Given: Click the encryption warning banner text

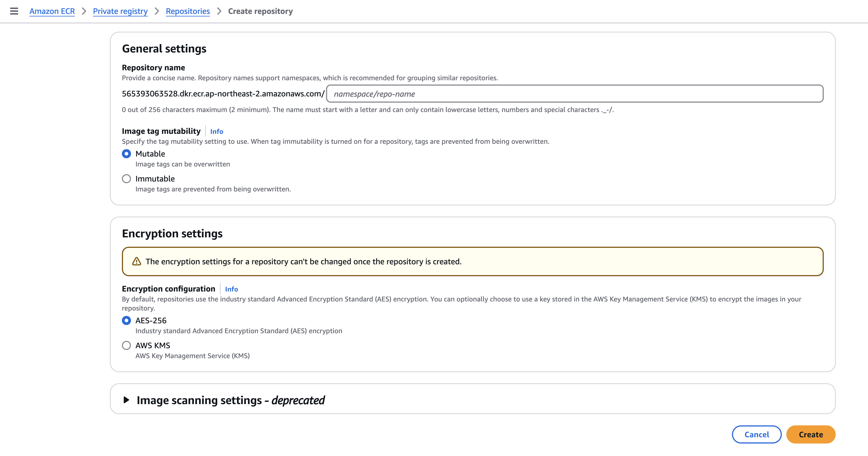Looking at the screenshot, I should (x=304, y=261).
